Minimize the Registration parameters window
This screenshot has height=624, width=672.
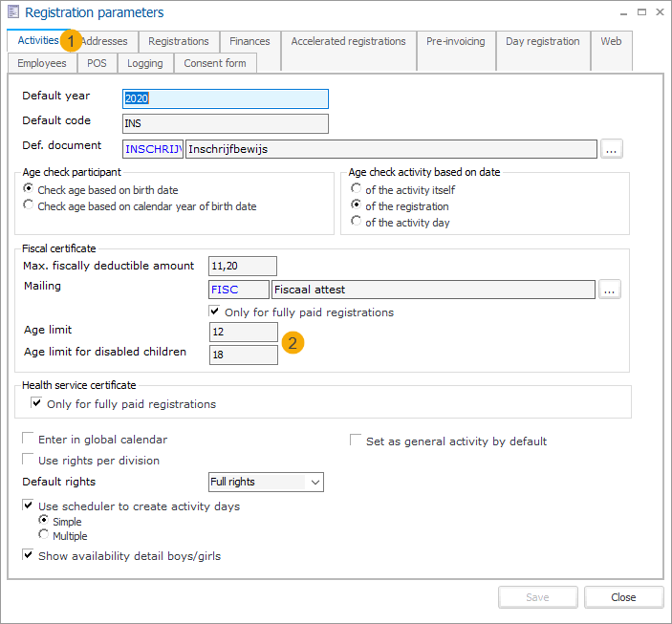point(622,12)
